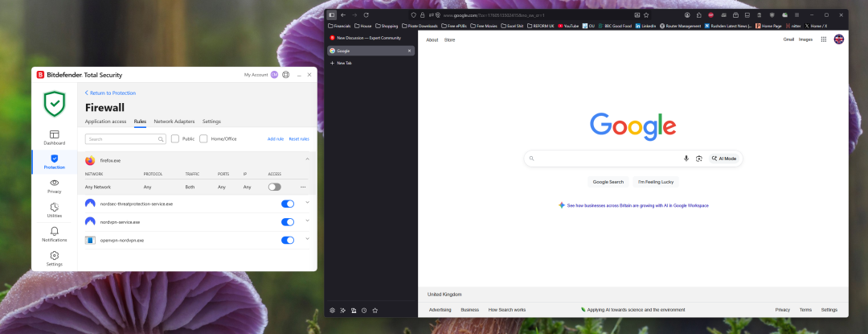The width and height of the screenshot is (868, 334).
Task: Click Firefox back arrow
Action: (x=343, y=15)
